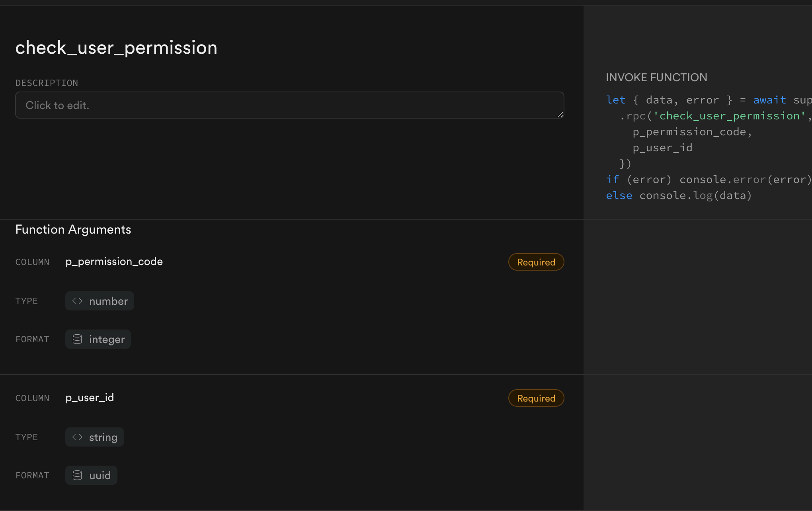Click database icon beside integer format
812x511 pixels.
coord(77,339)
